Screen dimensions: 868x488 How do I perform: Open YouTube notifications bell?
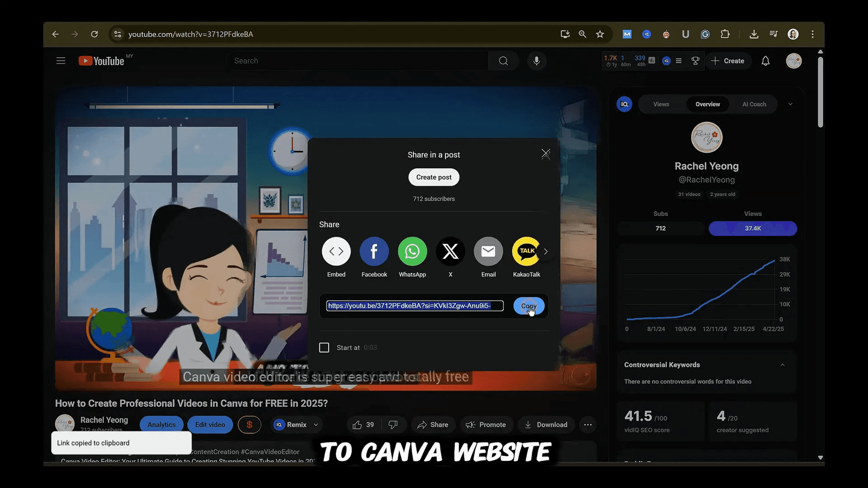(x=765, y=61)
